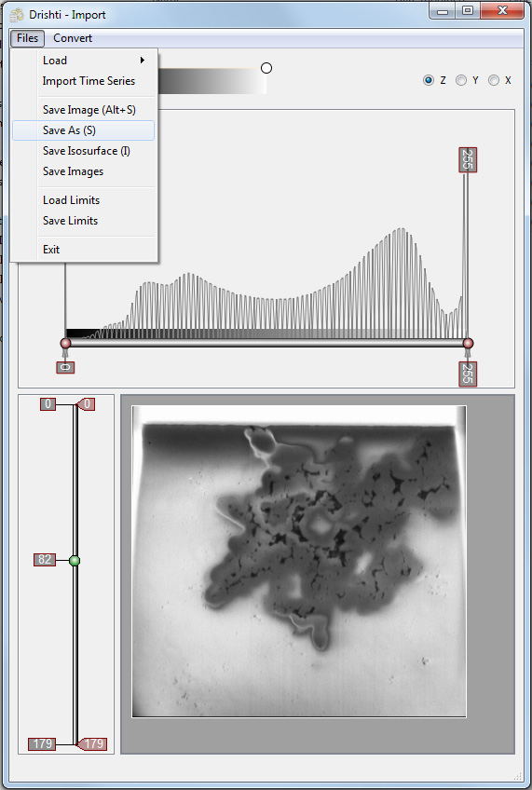Image resolution: width=532 pixels, height=790 pixels.
Task: Click the bottom slice range arrow labeled 179
Action: click(x=92, y=743)
